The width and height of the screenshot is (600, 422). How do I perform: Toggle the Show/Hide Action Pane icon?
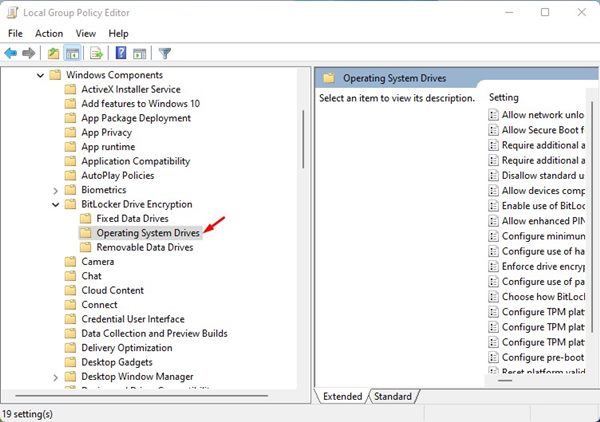(139, 53)
